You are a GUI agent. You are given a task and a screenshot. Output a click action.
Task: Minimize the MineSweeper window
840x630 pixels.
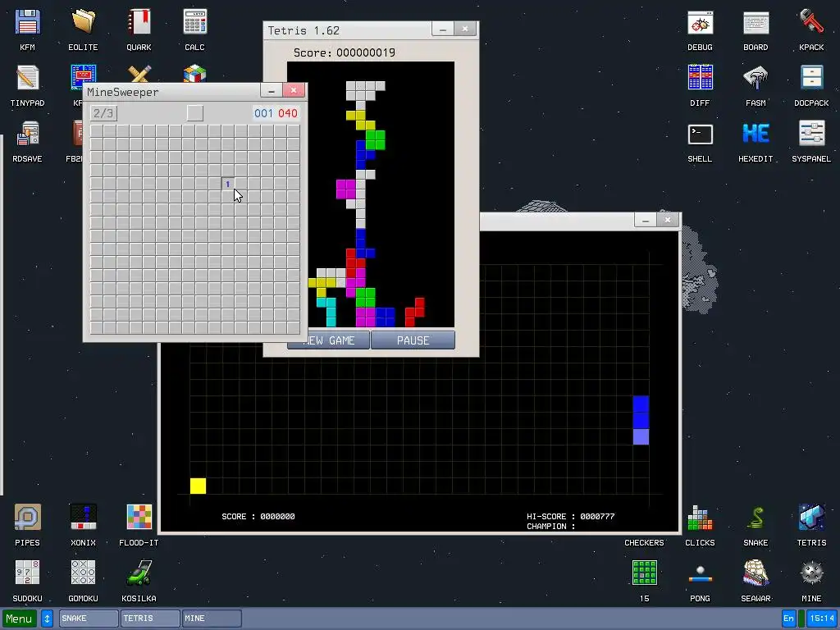pyautogui.click(x=271, y=90)
